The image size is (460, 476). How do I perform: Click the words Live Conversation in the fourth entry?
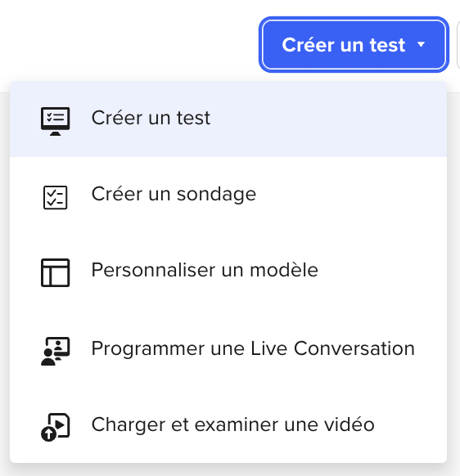pyautogui.click(x=332, y=348)
